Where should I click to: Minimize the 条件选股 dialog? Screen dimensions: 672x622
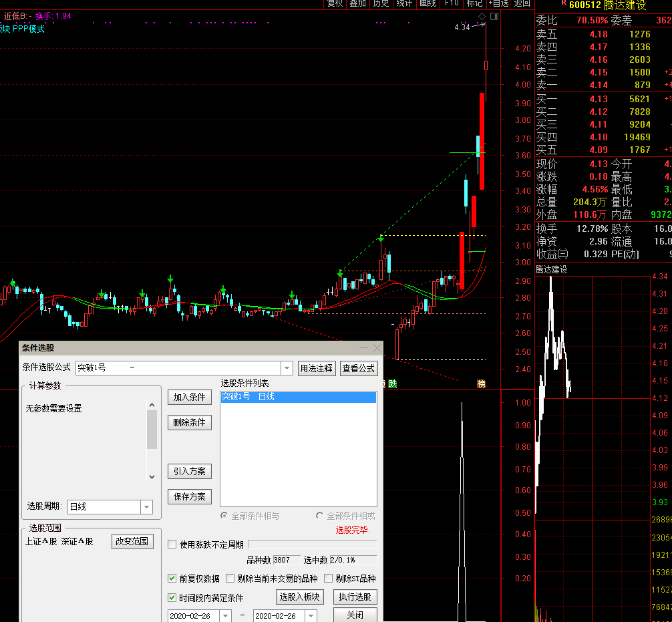pos(363,347)
